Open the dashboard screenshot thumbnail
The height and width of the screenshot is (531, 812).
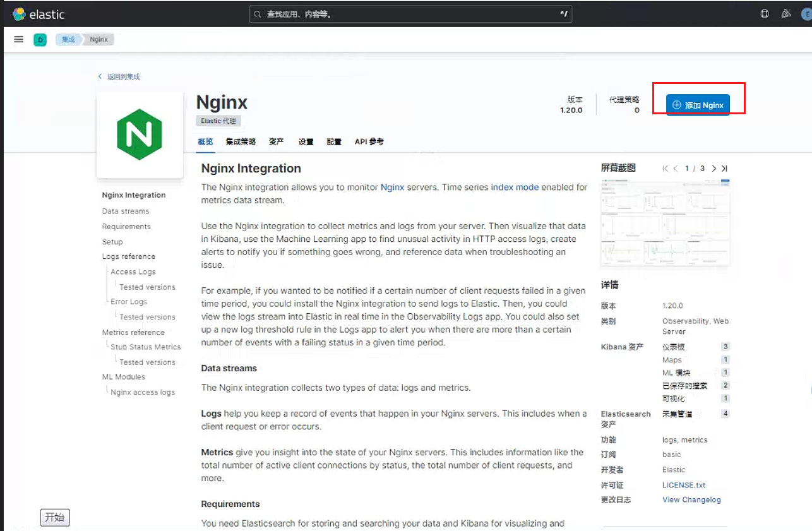click(x=666, y=222)
